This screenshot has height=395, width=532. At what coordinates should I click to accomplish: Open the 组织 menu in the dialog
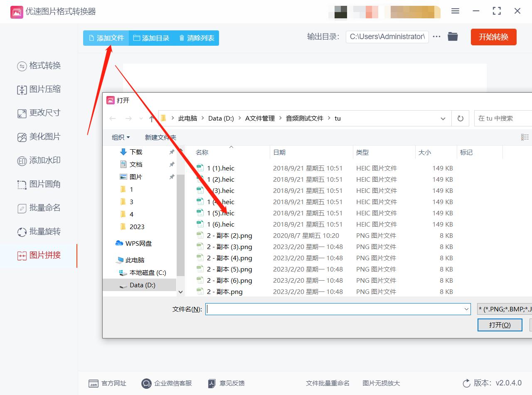click(121, 137)
